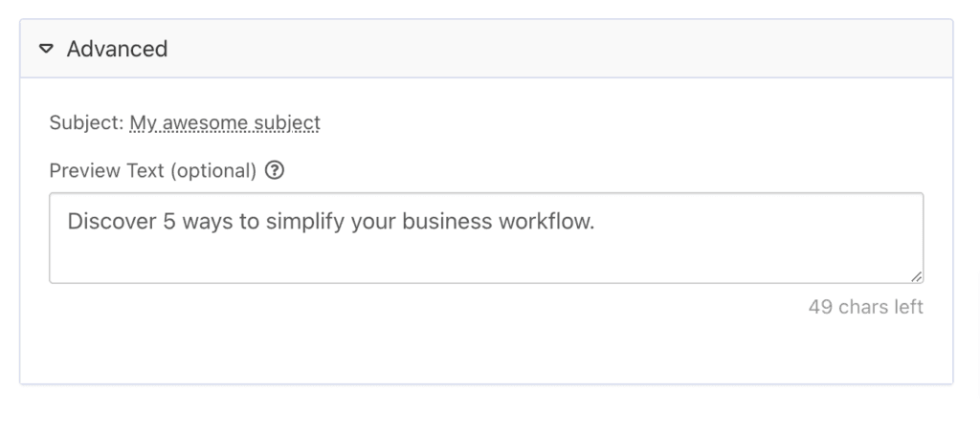The image size is (980, 435).
Task: Place cursor after "workflow." in the textarea
Action: tap(596, 223)
